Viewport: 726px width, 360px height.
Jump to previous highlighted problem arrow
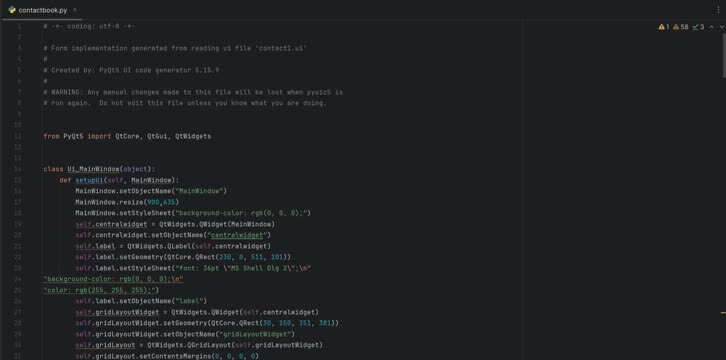712,27
